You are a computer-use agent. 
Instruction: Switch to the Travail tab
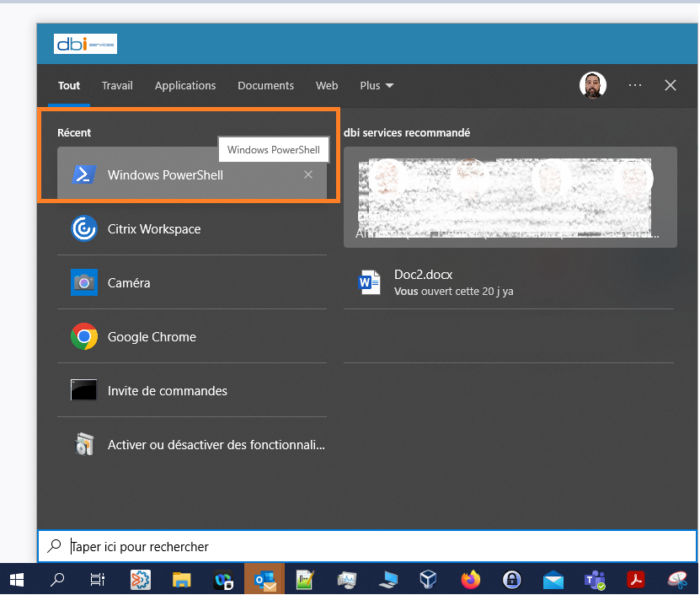(117, 85)
